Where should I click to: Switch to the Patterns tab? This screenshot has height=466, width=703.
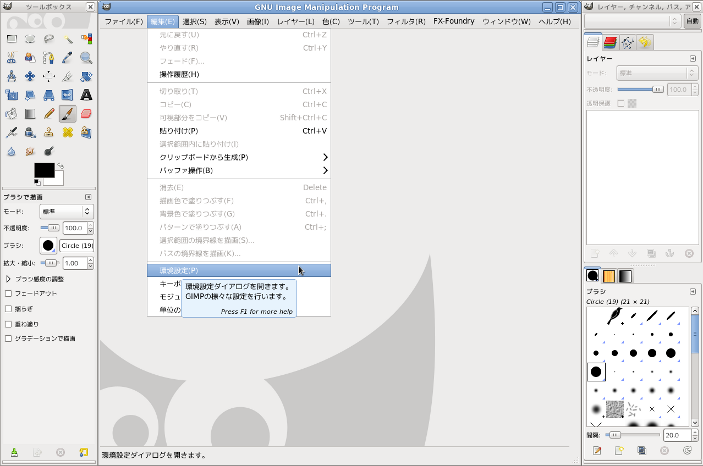click(x=609, y=276)
